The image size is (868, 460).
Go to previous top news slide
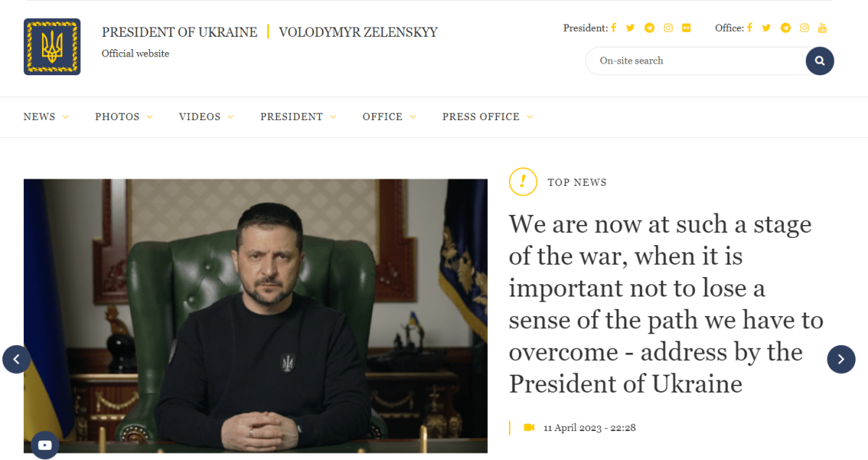point(17,359)
